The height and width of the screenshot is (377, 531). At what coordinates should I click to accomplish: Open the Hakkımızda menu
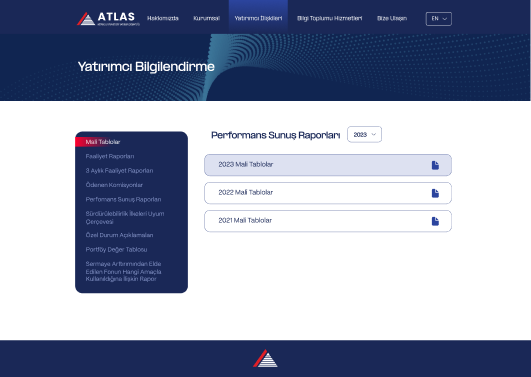point(163,18)
